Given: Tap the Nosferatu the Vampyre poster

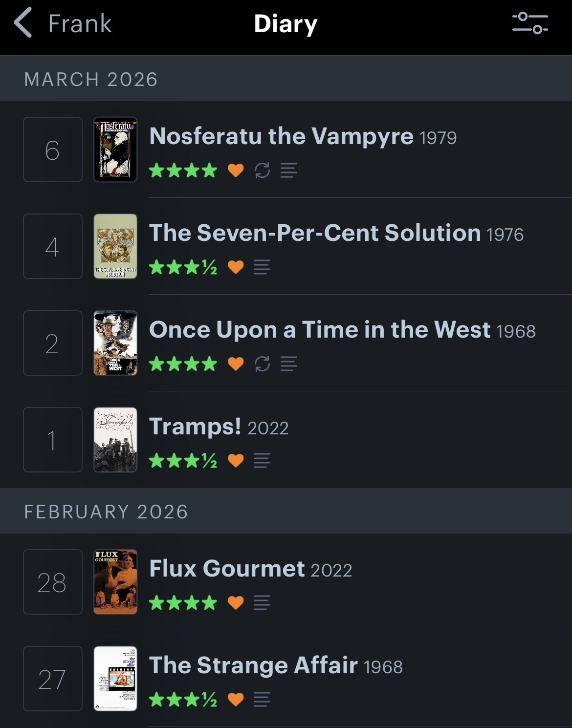Looking at the screenshot, I should (115, 150).
